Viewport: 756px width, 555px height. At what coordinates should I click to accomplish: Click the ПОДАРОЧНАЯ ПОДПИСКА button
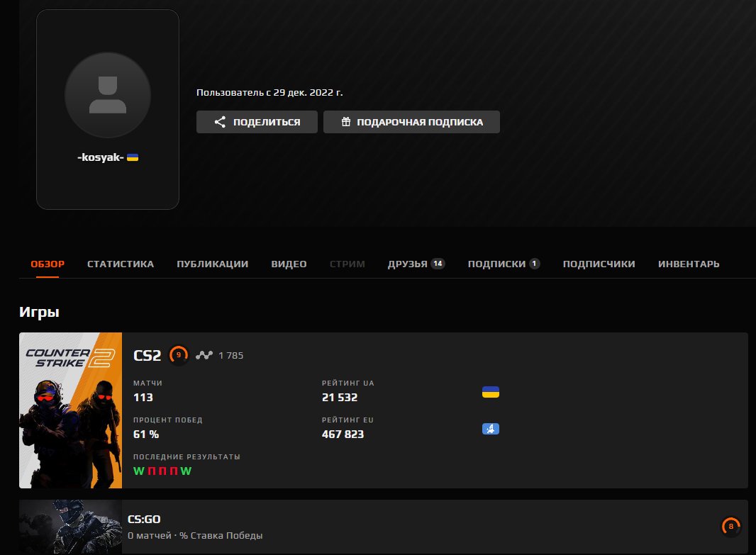(x=411, y=121)
